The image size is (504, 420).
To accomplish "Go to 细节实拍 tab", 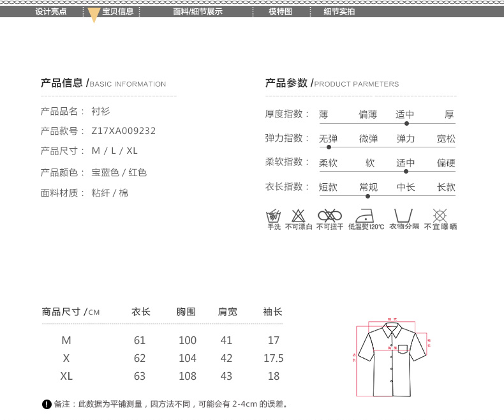I will 339,11.
